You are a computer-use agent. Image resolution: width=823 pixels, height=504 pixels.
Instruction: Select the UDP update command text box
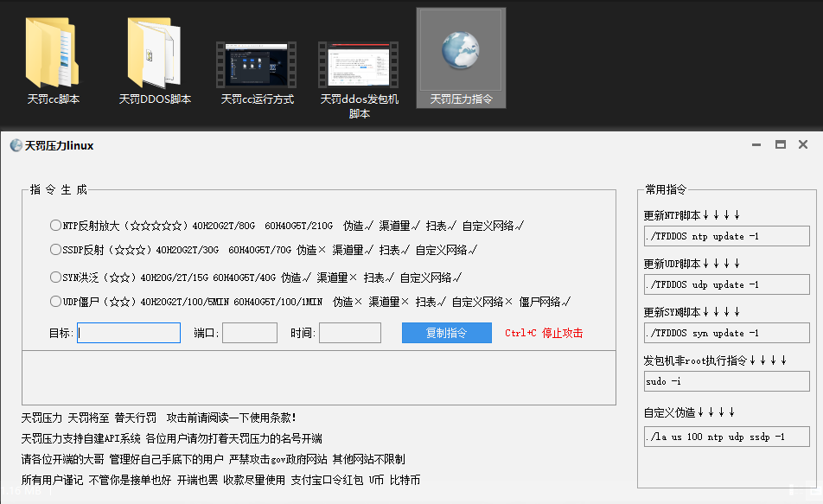[726, 284]
